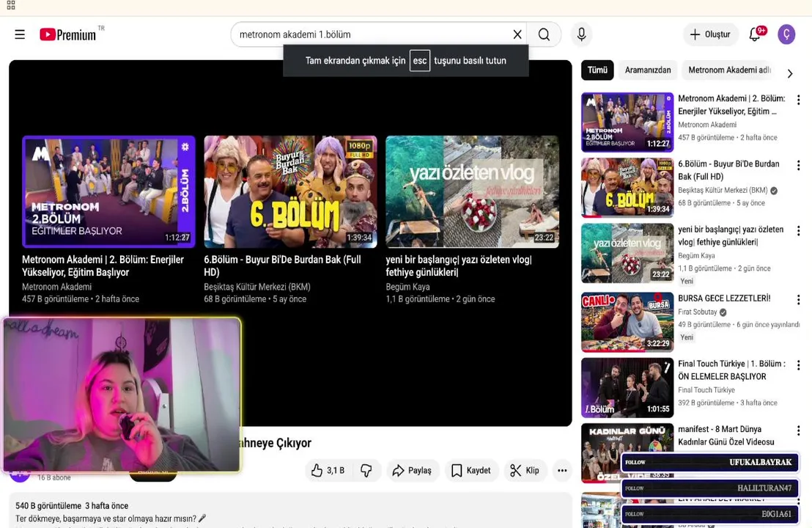
Task: Click end-screen title yeni bir başlangıç vlog
Action: point(459,265)
